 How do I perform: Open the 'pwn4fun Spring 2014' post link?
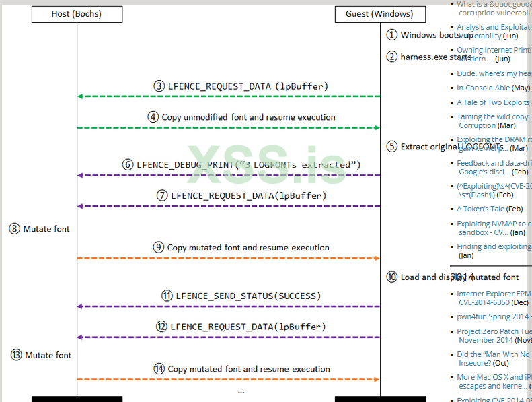coord(494,316)
